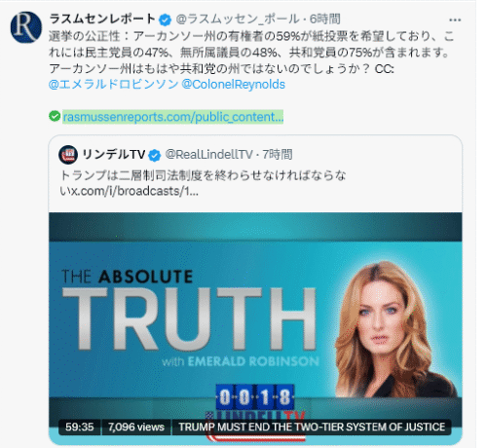Click the blue verified badge beside ラスムセンレポート

pos(165,19)
